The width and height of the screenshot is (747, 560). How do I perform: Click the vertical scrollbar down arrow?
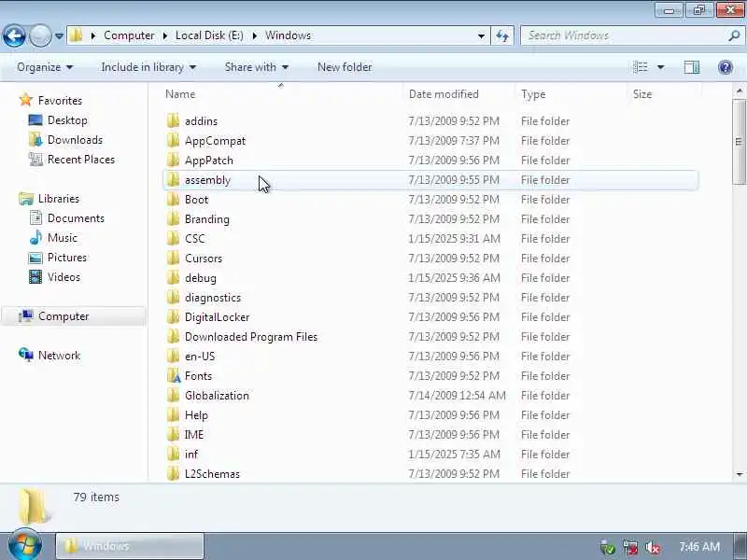(740, 474)
